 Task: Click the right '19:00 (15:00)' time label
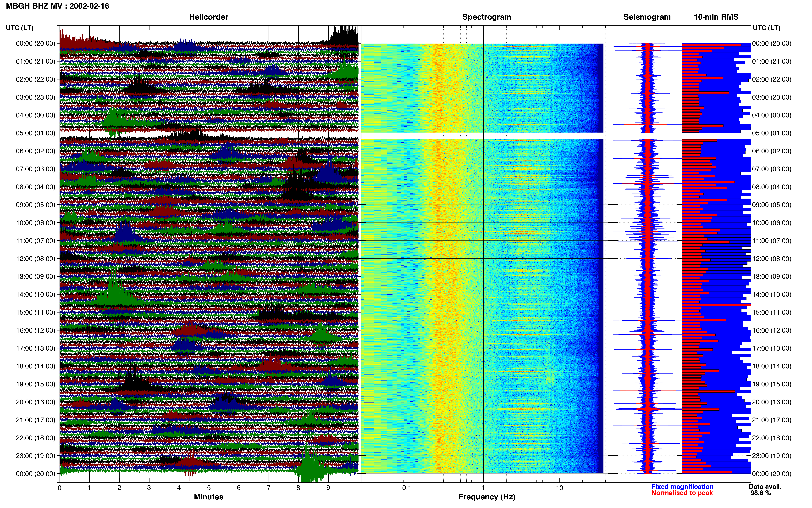[x=772, y=384]
